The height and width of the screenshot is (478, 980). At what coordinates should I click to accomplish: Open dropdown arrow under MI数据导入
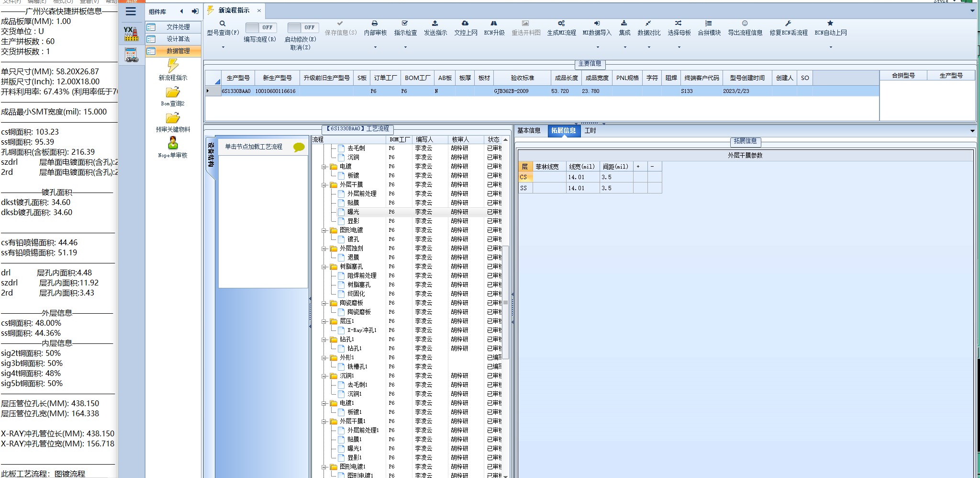[x=597, y=47]
